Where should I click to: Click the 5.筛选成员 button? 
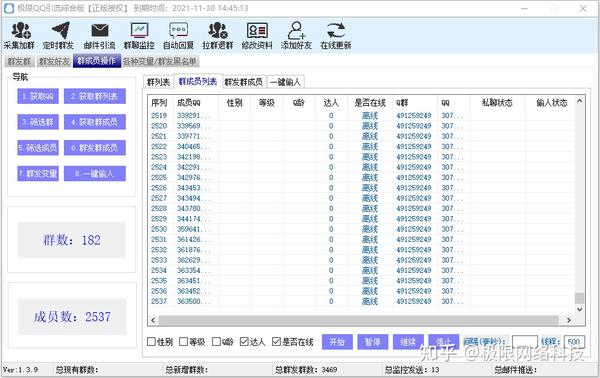point(38,148)
